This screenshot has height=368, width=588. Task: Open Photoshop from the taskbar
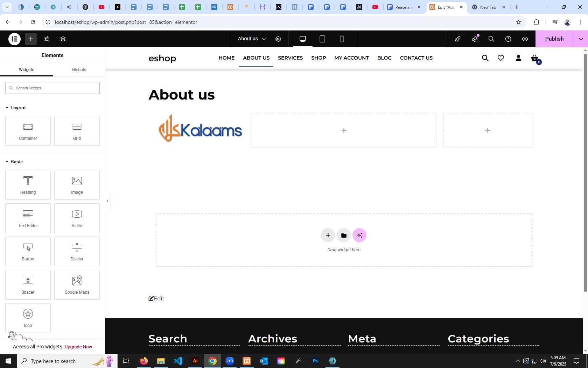point(315,361)
